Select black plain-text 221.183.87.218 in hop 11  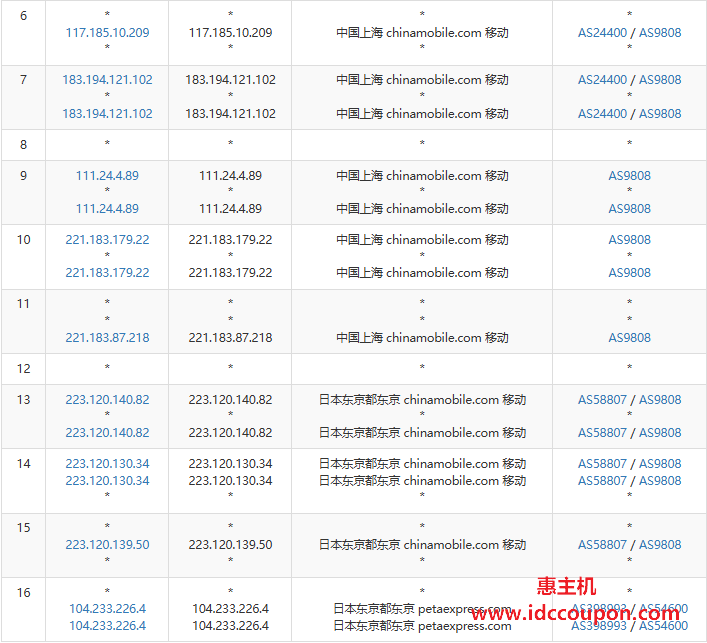pyautogui.click(x=230, y=337)
